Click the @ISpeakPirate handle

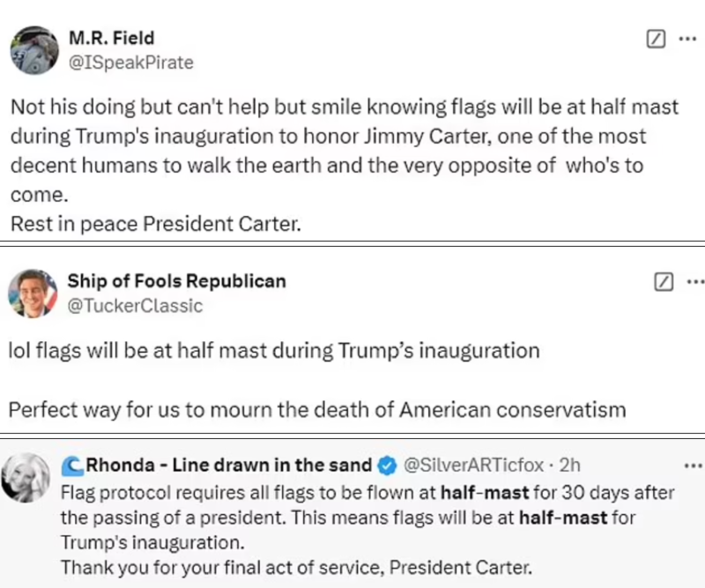(x=130, y=63)
